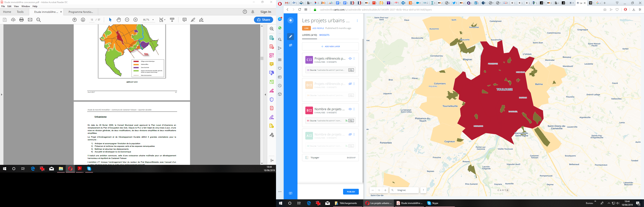Click the PUBLISH button in CARTO panel
The image size is (644, 207).
point(351,191)
